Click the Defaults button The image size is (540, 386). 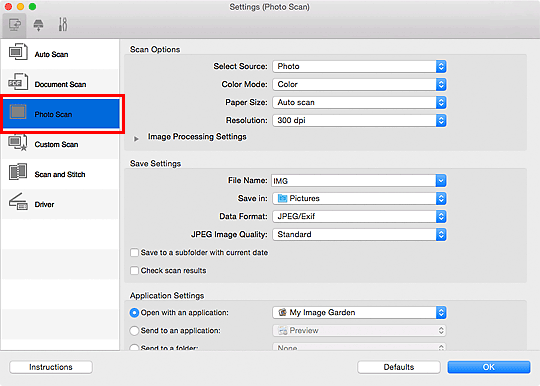pos(399,367)
